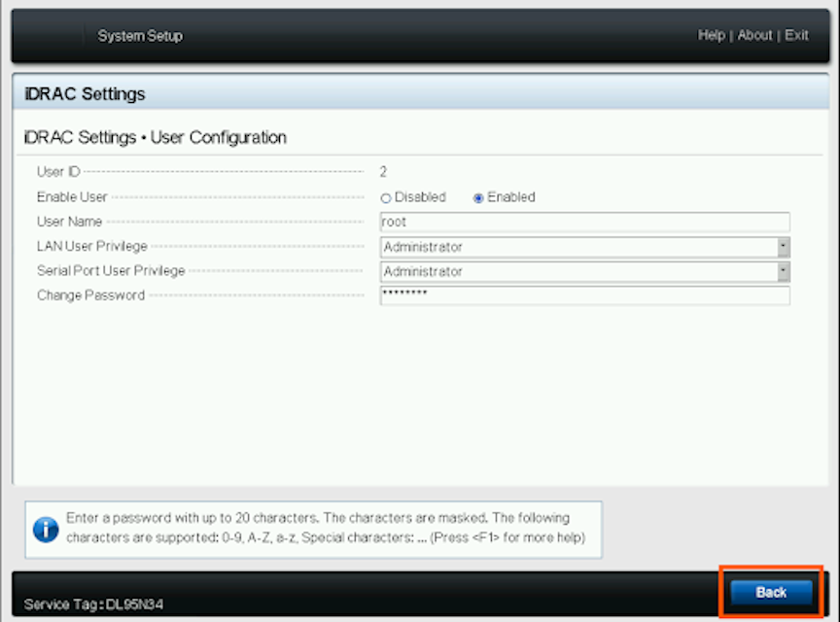Screen dimensions: 840x622
Task: Exit System Setup via the Exit link
Action: coord(796,35)
